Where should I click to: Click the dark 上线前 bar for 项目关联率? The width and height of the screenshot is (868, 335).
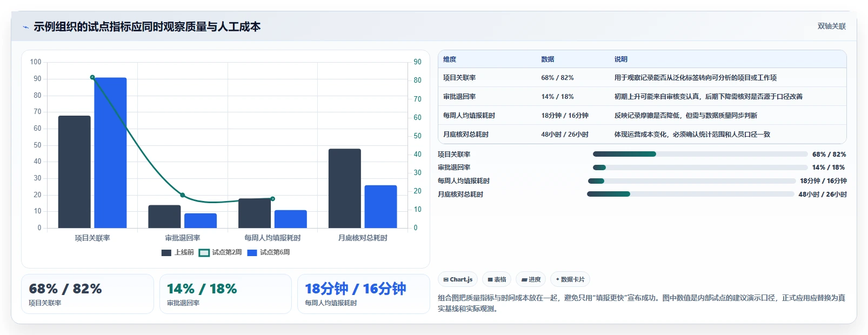[x=75, y=172]
